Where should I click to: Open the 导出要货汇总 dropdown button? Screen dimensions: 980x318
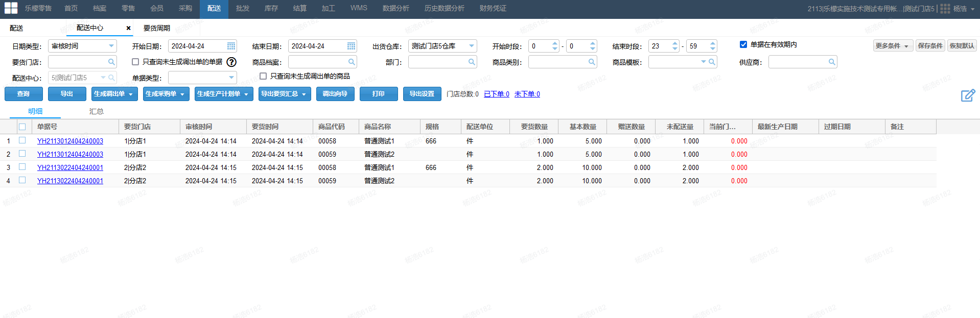[285, 94]
